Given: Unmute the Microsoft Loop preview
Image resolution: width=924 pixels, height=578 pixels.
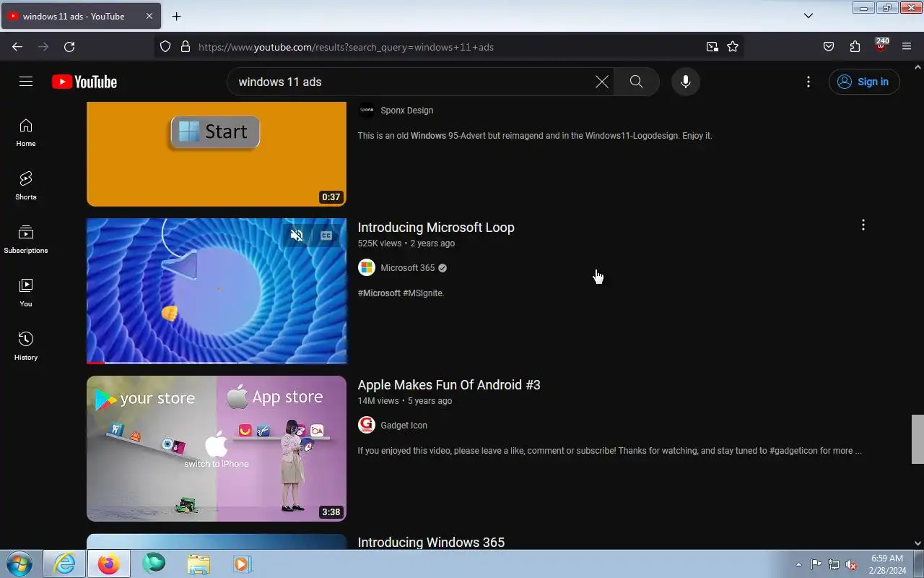Looking at the screenshot, I should pos(297,236).
